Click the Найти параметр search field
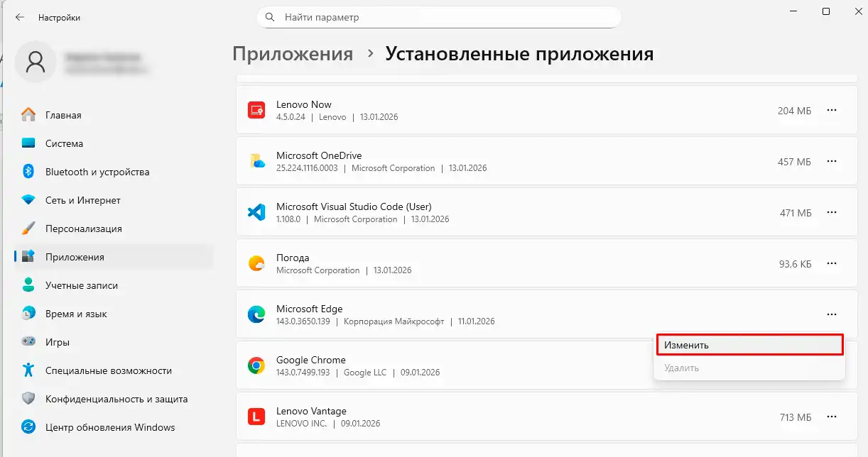The height and width of the screenshot is (457, 868). (x=438, y=16)
